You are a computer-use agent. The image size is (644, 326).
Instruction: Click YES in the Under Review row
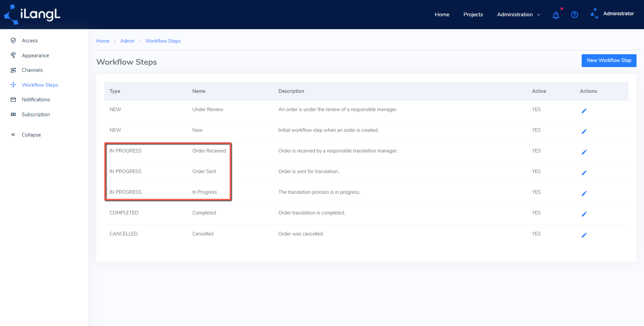pyautogui.click(x=536, y=109)
